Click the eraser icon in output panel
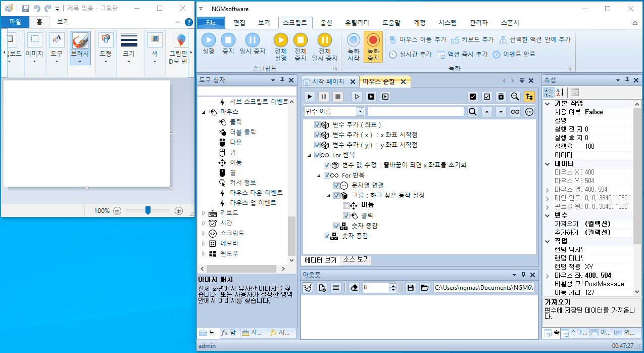 pos(354,287)
